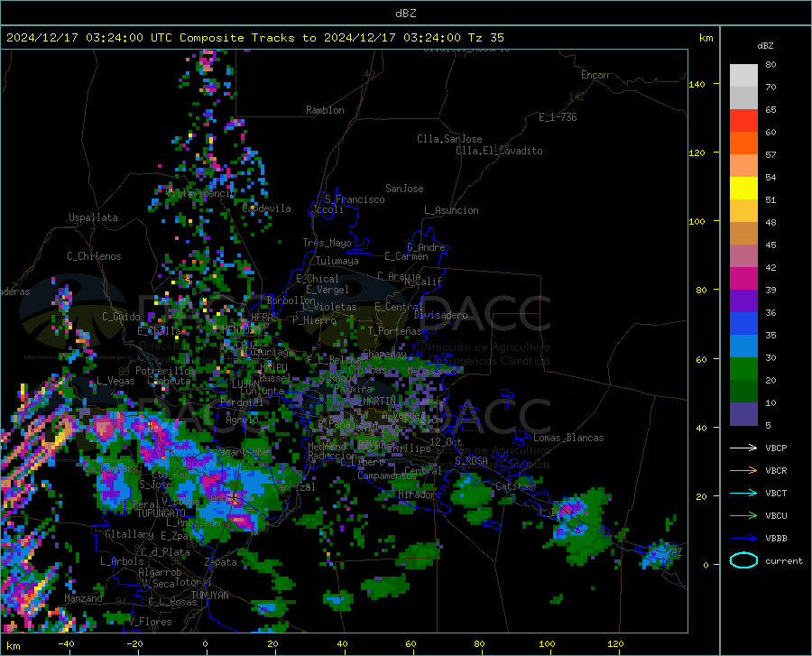
Task: Click the 100 km mark on vertical axis
Action: [x=697, y=221]
